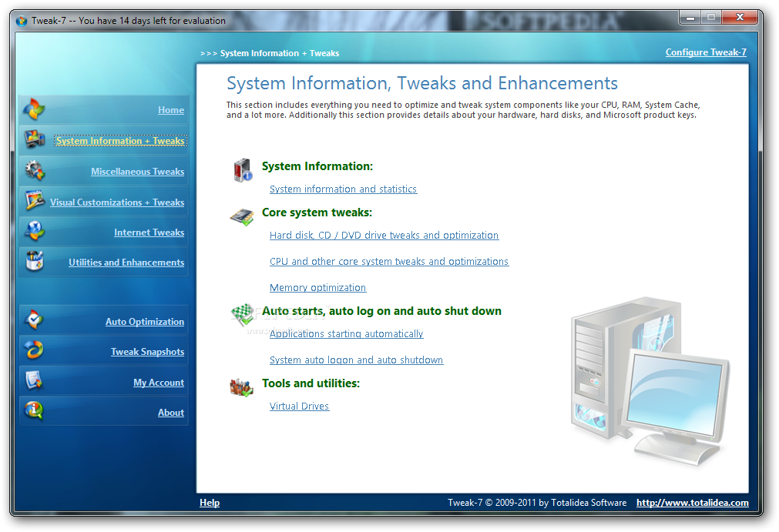Click 'System Information, Tweaks and Enhancements' page title
Viewport: 779px width, 532px height.
coord(422,83)
